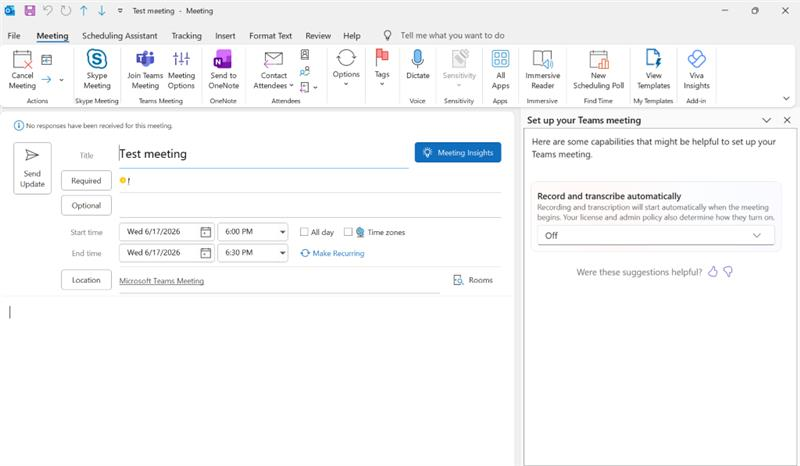Click the Required attendees button
Image resolution: width=800 pixels, height=466 pixels.
click(86, 181)
